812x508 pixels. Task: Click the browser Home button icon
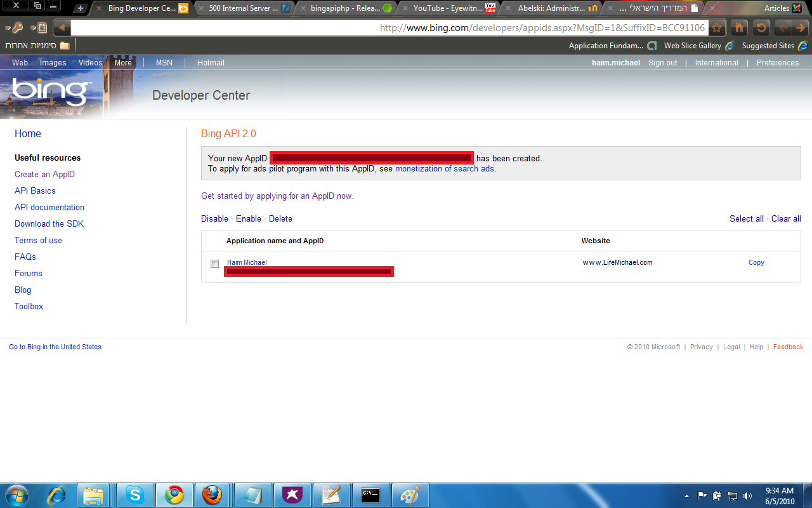739,27
